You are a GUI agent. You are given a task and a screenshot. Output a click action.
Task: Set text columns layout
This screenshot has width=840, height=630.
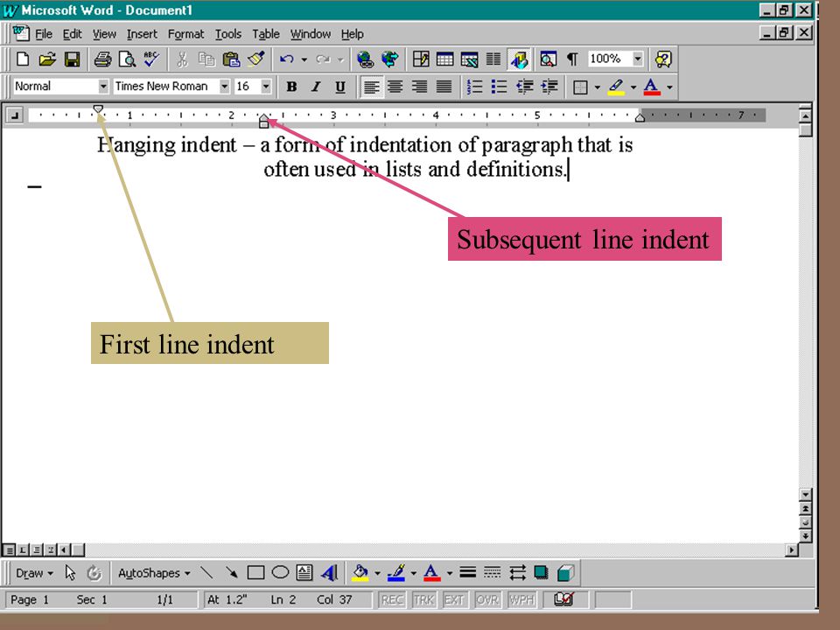coord(493,59)
